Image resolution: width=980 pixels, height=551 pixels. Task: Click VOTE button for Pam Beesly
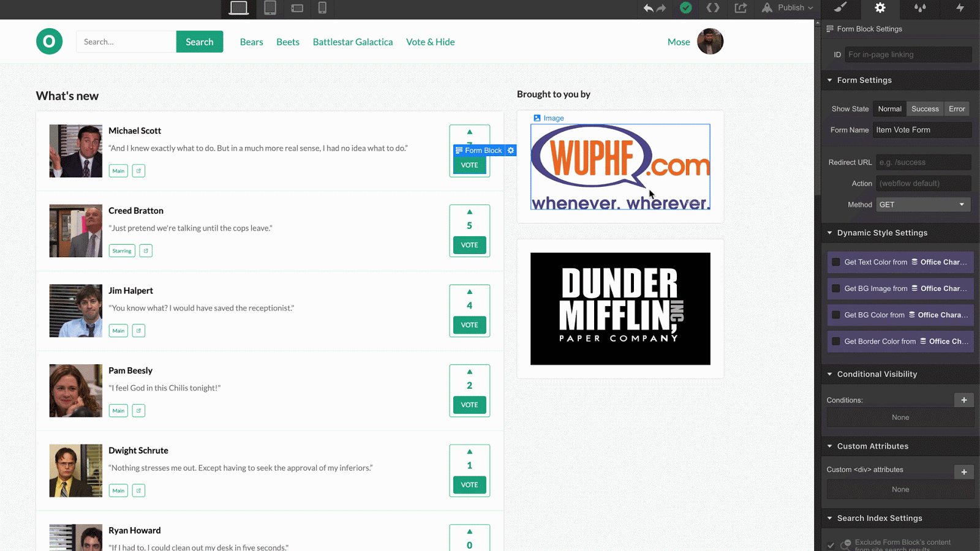(x=470, y=405)
